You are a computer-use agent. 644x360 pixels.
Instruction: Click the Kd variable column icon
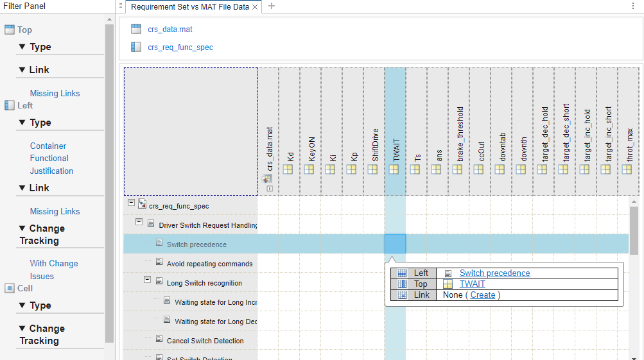pyautogui.click(x=288, y=169)
